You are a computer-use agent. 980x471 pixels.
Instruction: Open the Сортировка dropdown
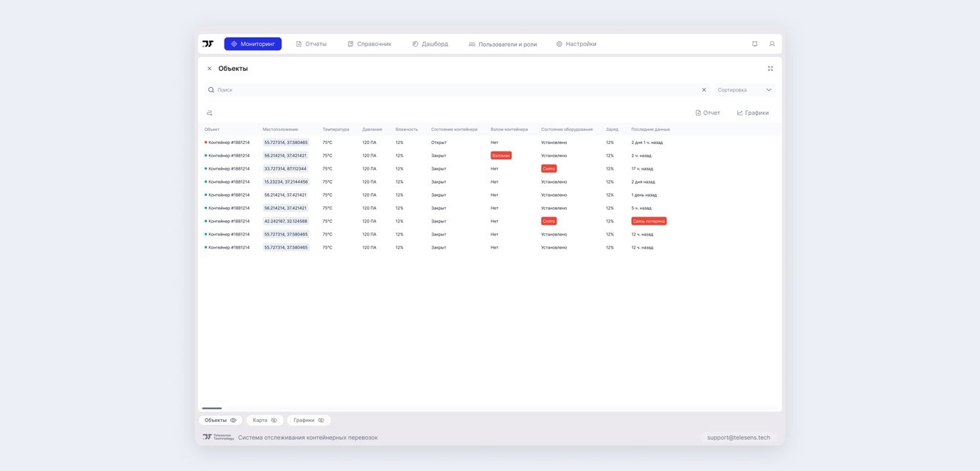point(745,90)
